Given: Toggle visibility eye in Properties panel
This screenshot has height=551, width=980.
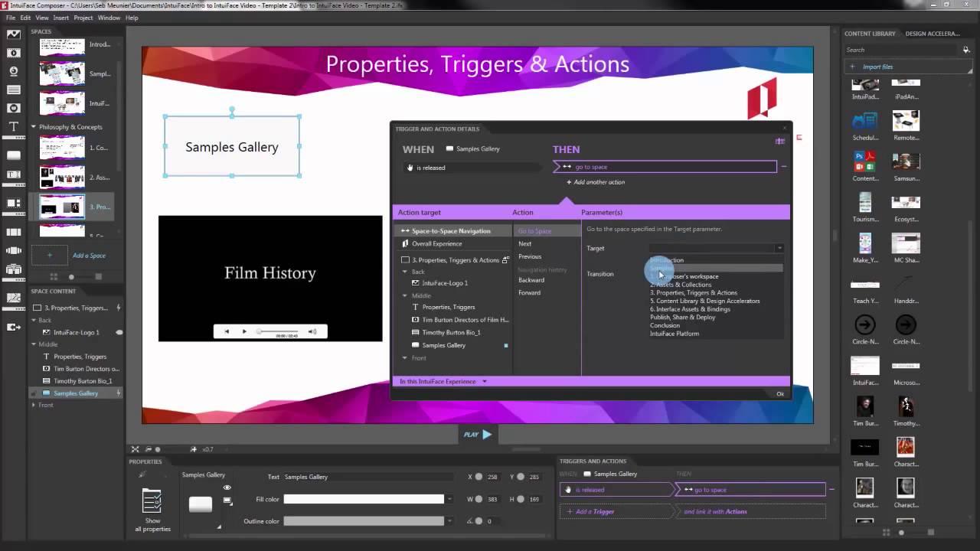Looking at the screenshot, I should 227,487.
